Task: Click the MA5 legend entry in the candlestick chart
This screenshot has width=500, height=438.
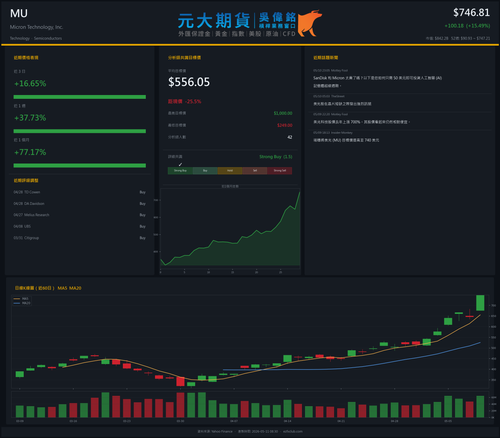Action: pos(22,299)
